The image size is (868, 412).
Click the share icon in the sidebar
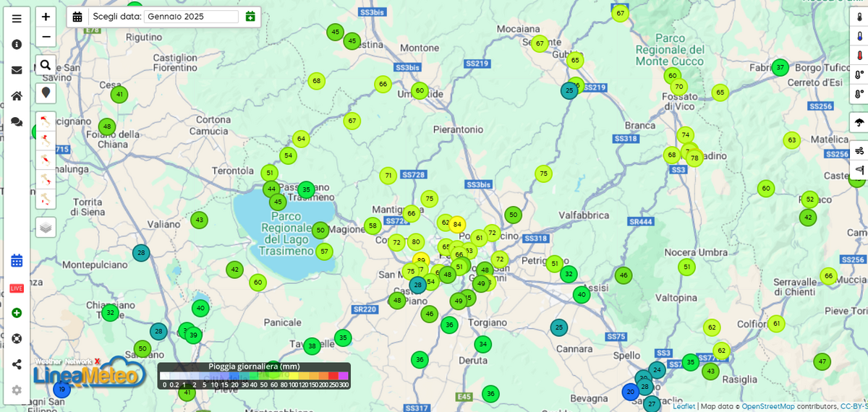17,364
